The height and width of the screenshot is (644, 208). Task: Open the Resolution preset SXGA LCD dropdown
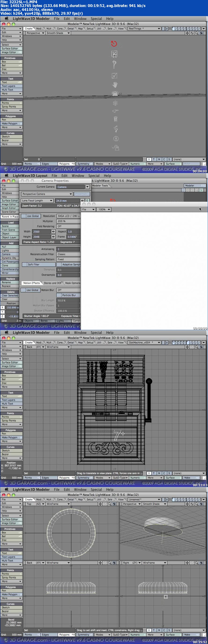(x=69, y=216)
